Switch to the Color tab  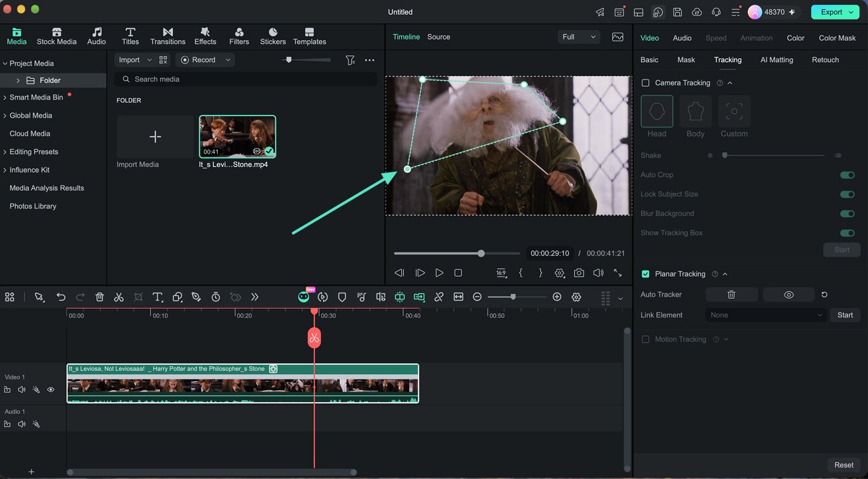coord(795,38)
